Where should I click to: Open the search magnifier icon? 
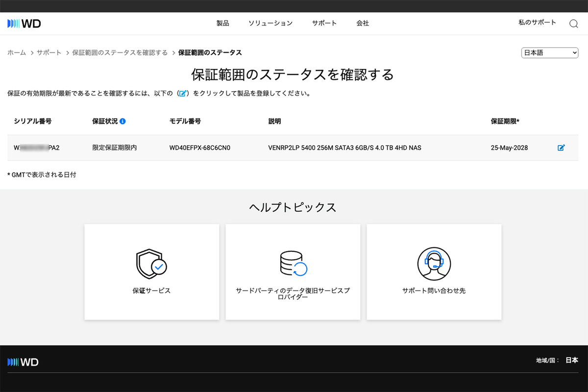[x=573, y=24]
